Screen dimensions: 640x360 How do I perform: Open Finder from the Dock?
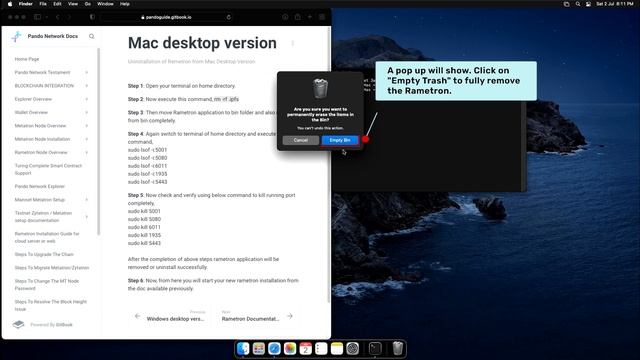pos(243,349)
